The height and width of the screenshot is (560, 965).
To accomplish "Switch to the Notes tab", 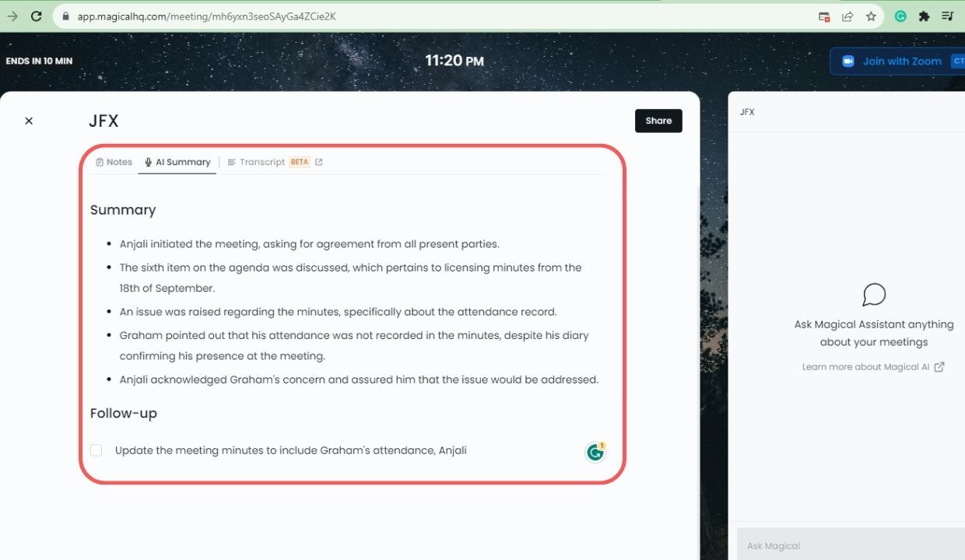I will coord(114,162).
